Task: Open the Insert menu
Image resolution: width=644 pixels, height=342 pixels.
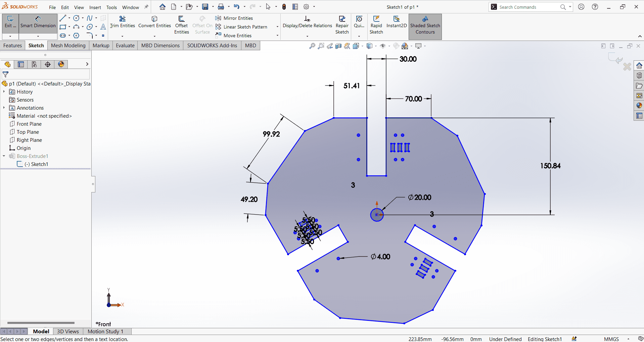Action: click(x=95, y=7)
